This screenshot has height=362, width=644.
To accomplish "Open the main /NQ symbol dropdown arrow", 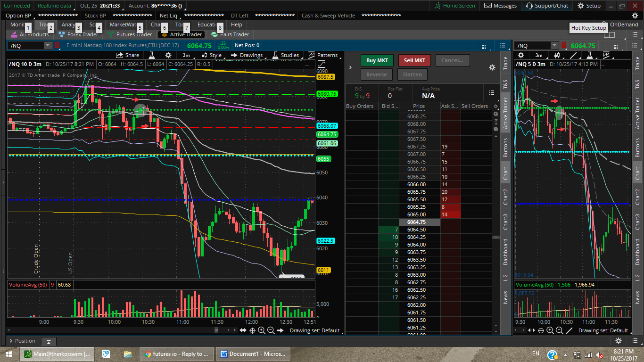I will (x=48, y=45).
